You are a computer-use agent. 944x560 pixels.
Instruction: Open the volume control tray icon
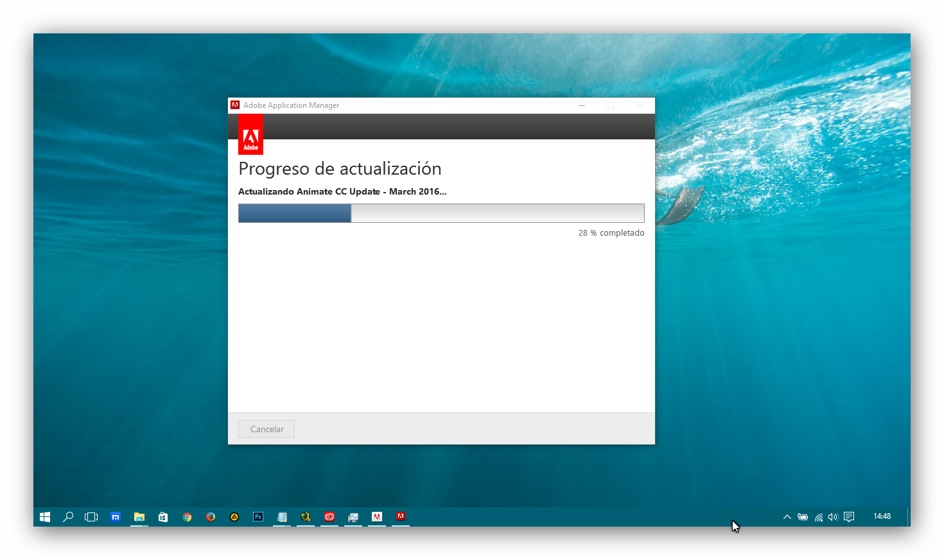pos(833,517)
